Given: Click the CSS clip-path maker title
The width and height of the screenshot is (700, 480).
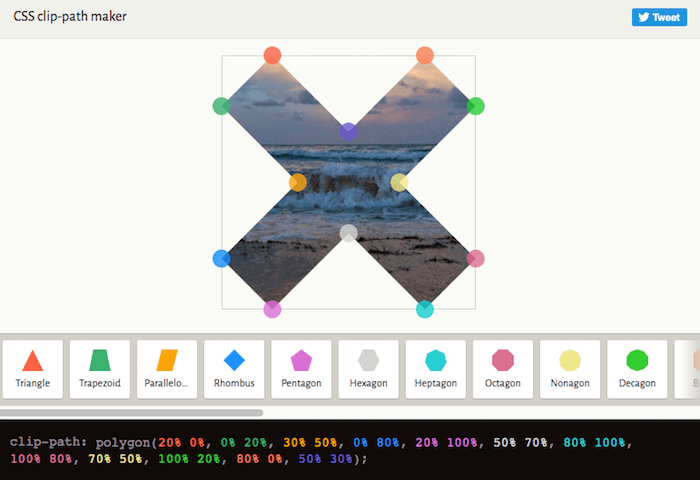Looking at the screenshot, I should tap(70, 17).
